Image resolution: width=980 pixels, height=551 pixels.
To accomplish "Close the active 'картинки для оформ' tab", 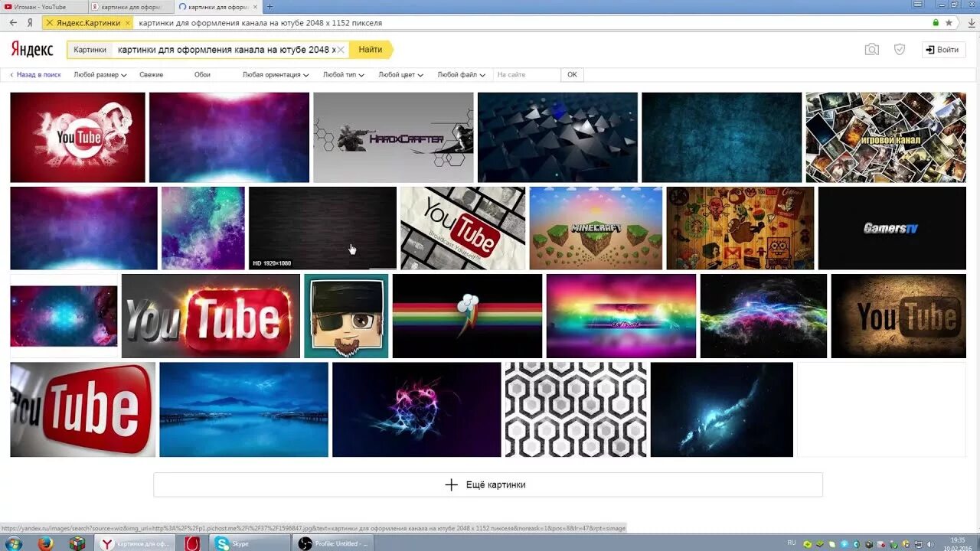I will tap(255, 7).
